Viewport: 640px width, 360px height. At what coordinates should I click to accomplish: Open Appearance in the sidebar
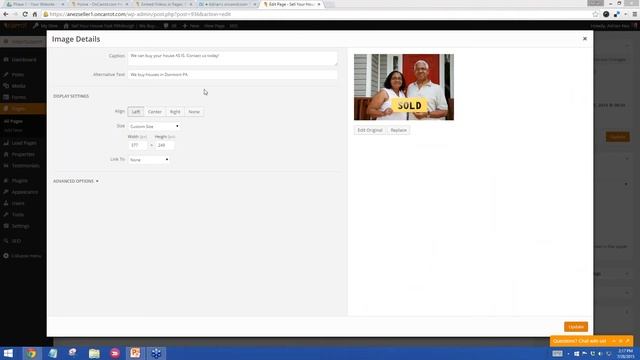click(x=24, y=192)
